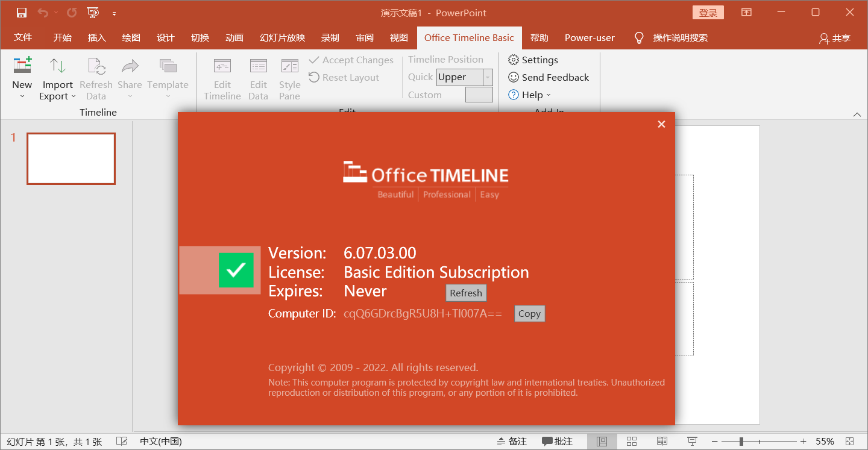Copy the Computer ID
The image size is (868, 450).
click(529, 314)
